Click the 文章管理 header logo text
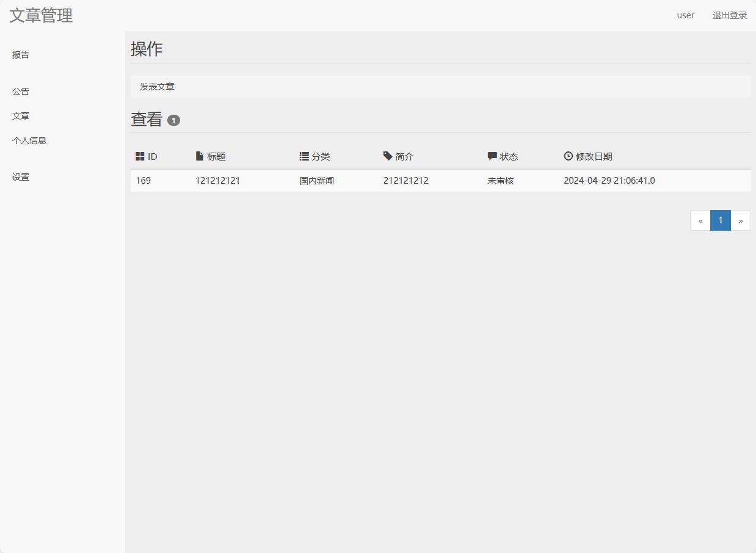Screen dimensions: 756x553 click(40, 15)
